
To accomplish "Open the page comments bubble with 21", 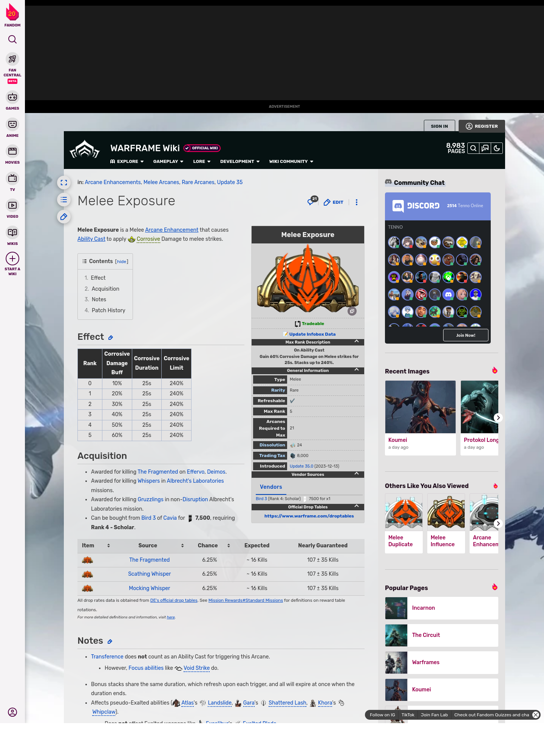I will coord(312,201).
